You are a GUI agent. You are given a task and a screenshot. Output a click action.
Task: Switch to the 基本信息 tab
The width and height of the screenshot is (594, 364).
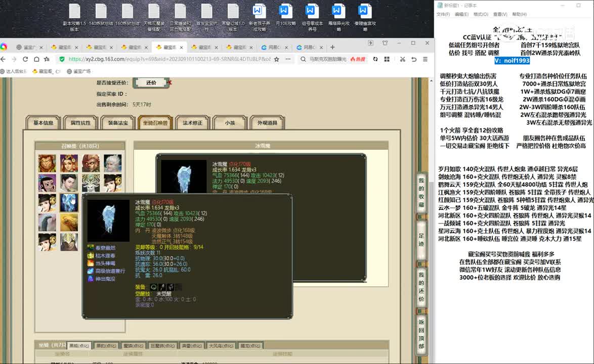coord(43,122)
